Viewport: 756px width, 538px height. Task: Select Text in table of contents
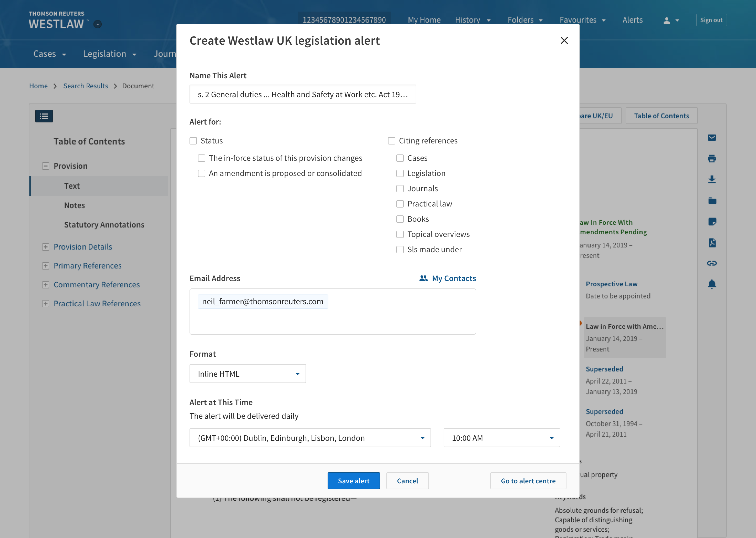99,186
